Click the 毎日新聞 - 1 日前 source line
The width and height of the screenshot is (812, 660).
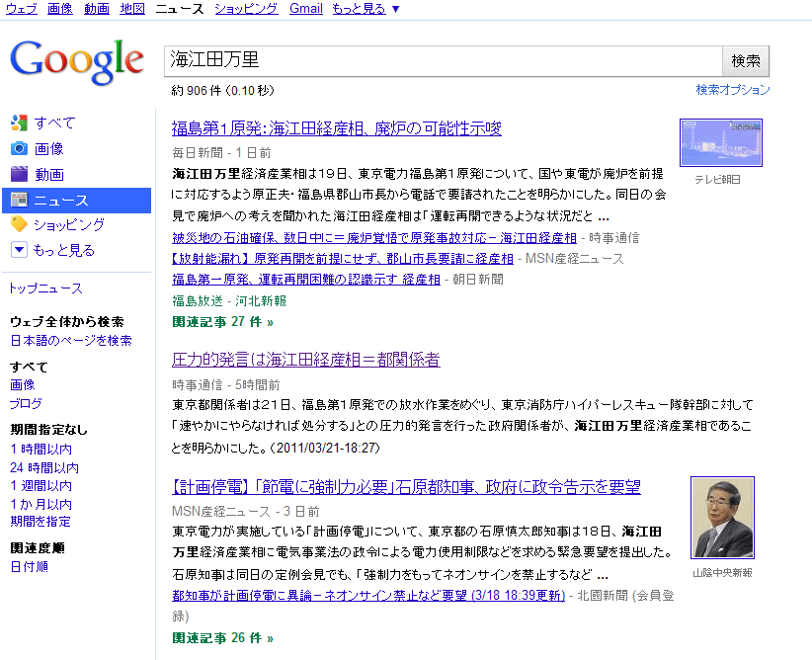[x=221, y=152]
